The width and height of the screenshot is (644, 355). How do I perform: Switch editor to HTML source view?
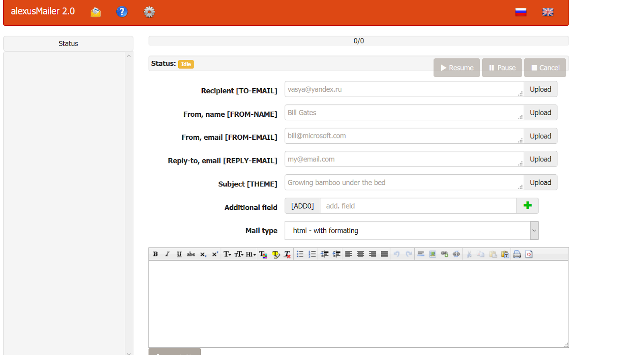pos(529,254)
